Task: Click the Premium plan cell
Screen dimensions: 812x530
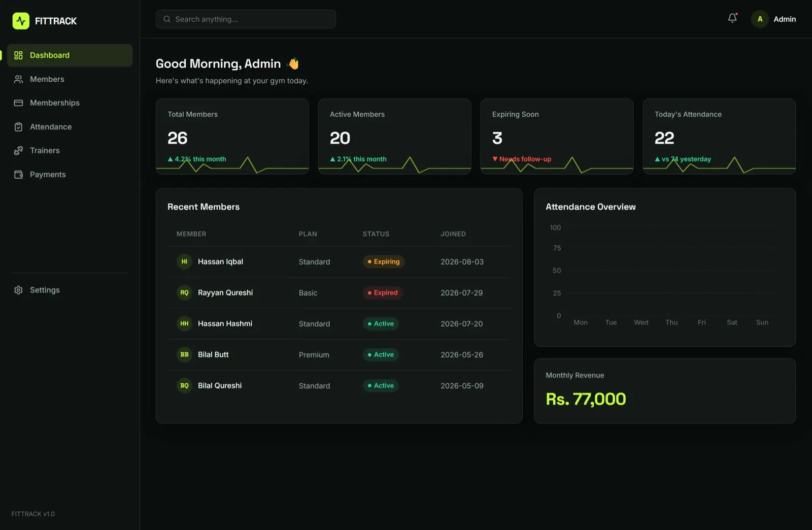Action: click(314, 355)
